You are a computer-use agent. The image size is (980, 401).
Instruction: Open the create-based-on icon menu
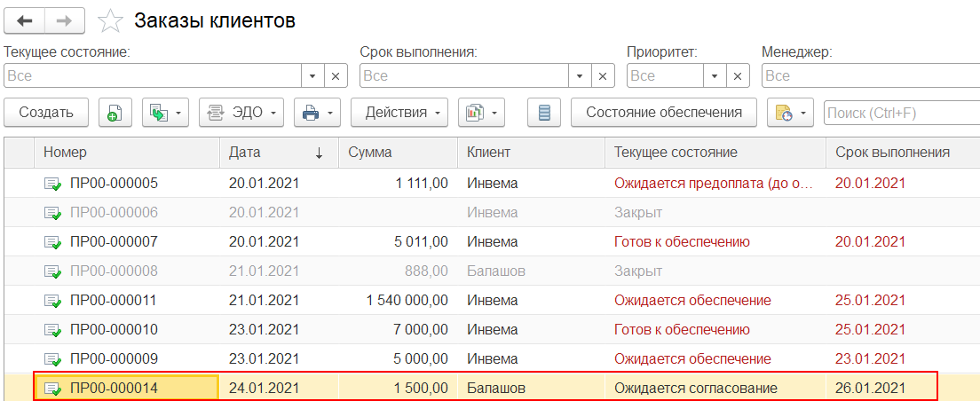[165, 113]
